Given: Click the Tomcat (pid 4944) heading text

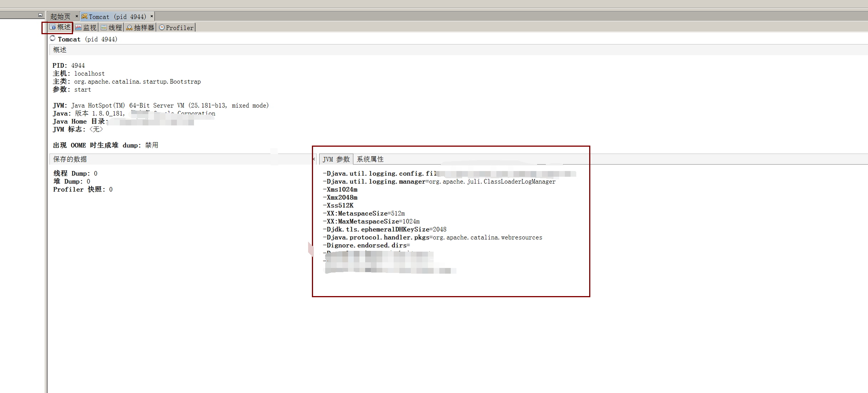Looking at the screenshot, I should point(88,39).
